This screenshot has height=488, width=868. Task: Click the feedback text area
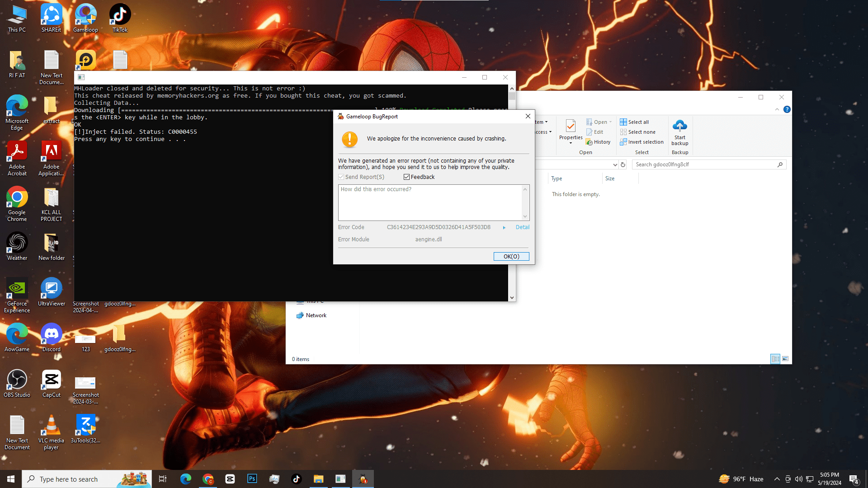pyautogui.click(x=430, y=202)
